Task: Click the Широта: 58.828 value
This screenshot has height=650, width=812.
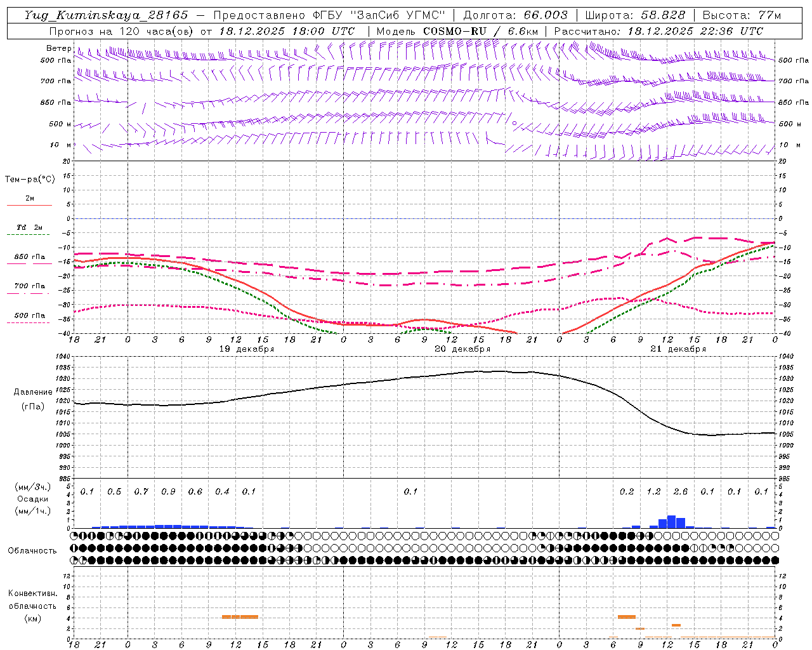Action: [x=635, y=15]
